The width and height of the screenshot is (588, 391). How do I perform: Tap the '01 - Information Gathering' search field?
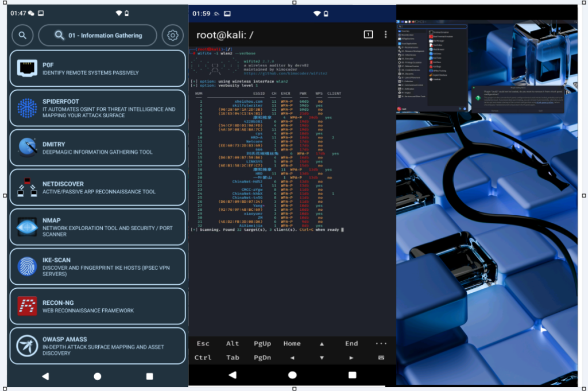[x=98, y=35]
